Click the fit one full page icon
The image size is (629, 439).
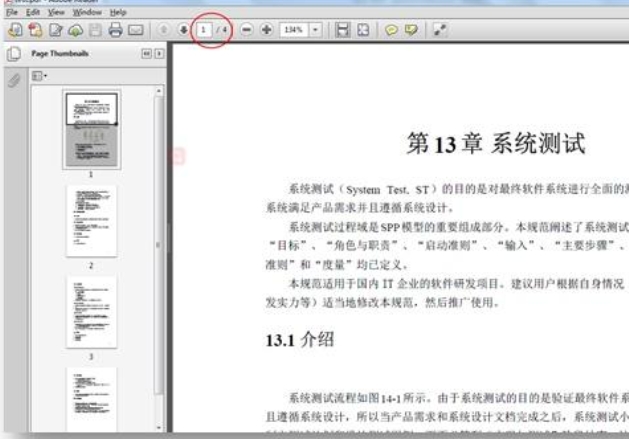(363, 30)
